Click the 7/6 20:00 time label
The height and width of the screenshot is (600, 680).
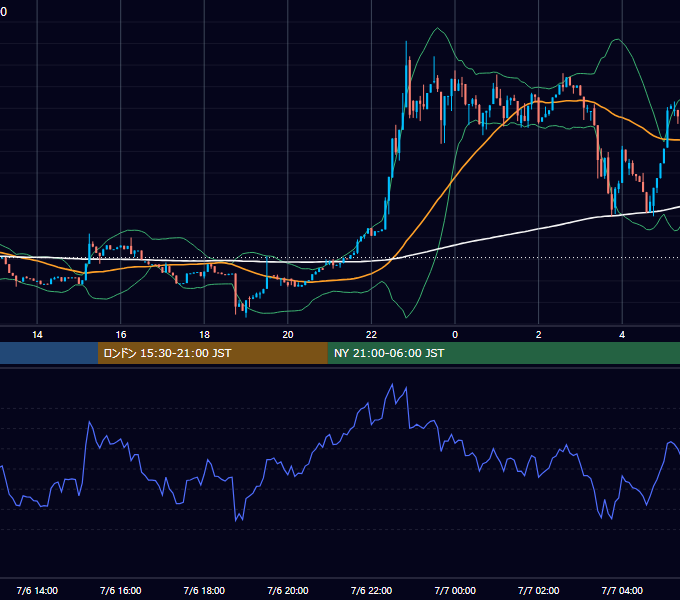288,590
